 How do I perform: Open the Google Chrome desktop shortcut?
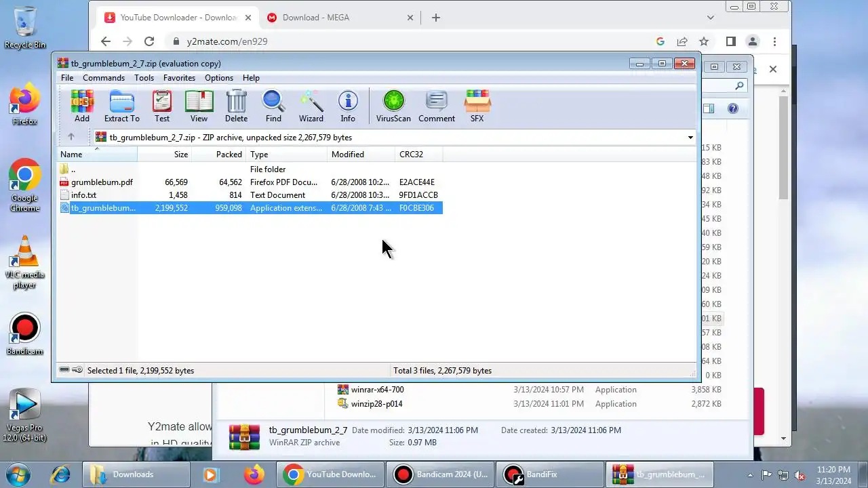(25, 186)
